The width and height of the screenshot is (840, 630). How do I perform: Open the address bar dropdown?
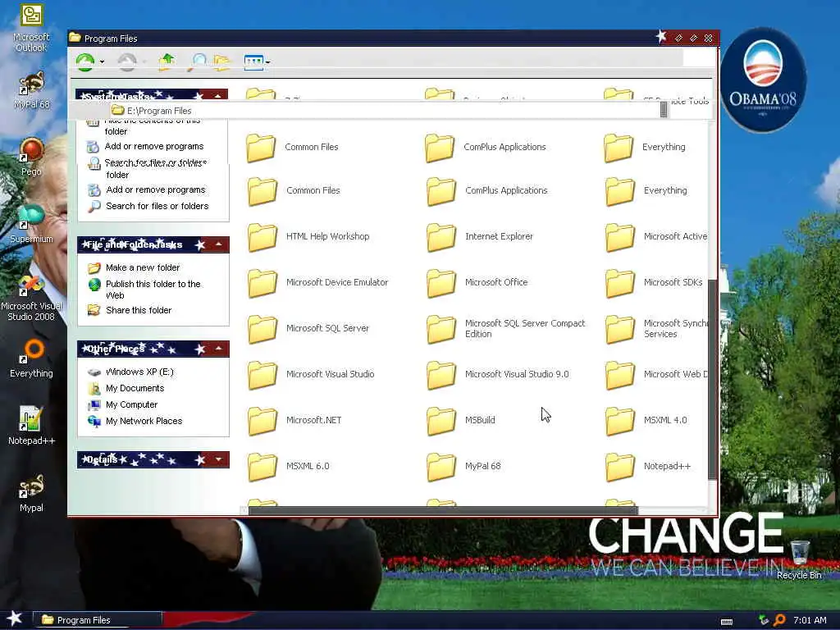point(663,110)
